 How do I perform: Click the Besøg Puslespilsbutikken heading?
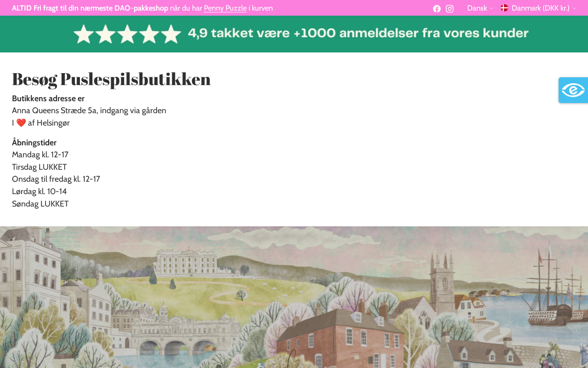pos(111,79)
